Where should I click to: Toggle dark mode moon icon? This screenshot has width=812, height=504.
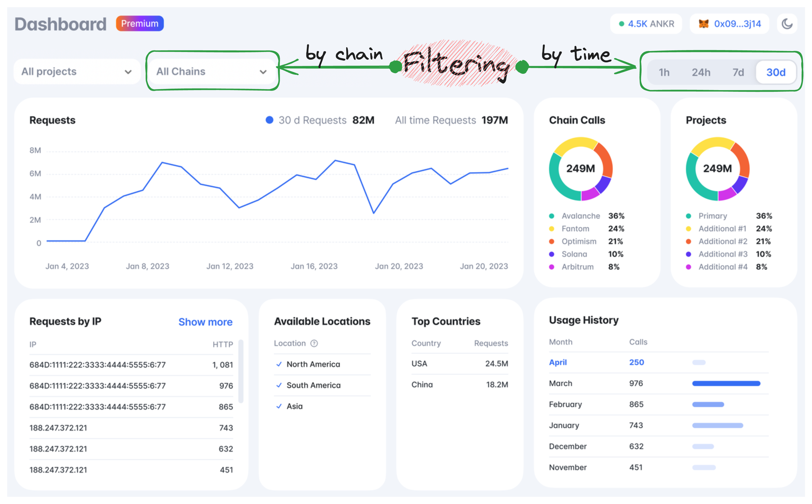(x=787, y=24)
